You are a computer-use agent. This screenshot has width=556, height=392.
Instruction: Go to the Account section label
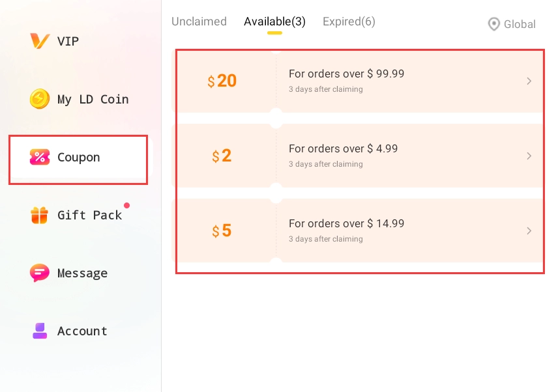[x=82, y=331]
